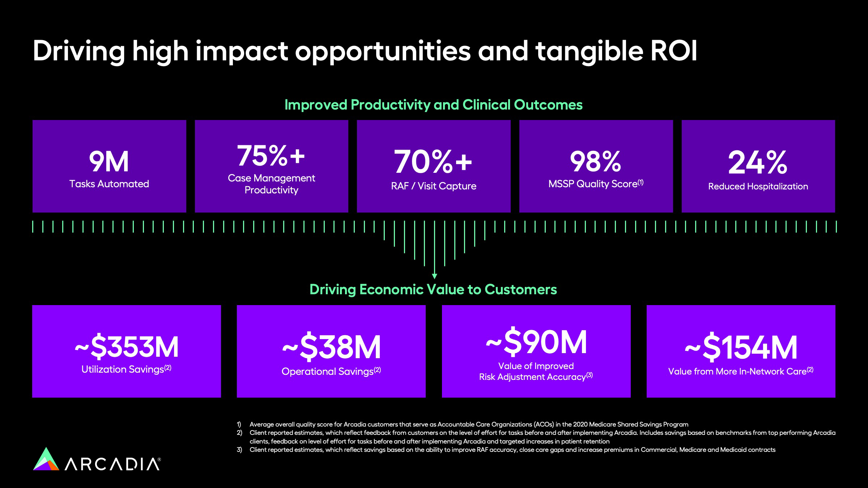Image resolution: width=868 pixels, height=488 pixels.
Task: Click the green downward arrow tip
Action: [434, 277]
